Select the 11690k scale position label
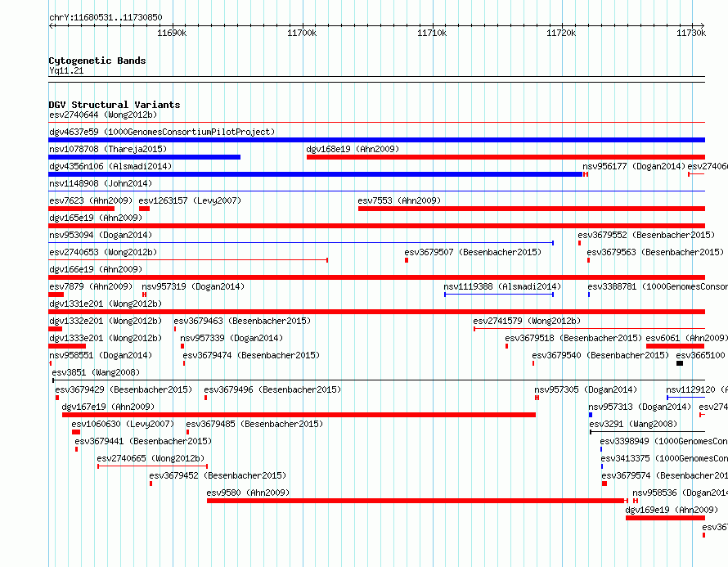 (172, 33)
